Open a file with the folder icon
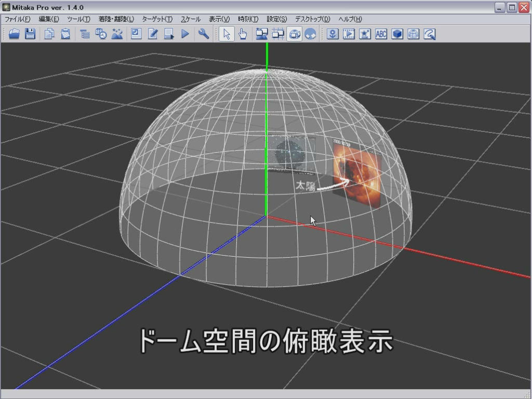The height and width of the screenshot is (399, 532). 14,34
